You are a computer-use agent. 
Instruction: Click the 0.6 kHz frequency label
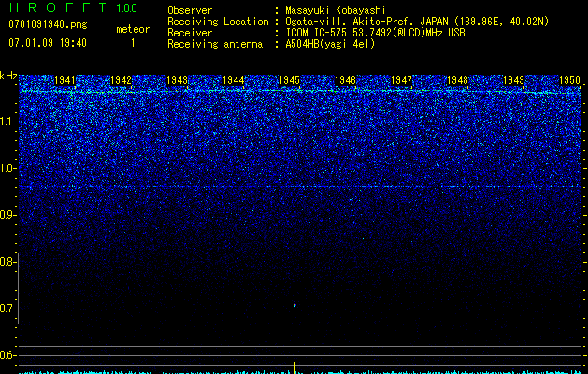7,355
